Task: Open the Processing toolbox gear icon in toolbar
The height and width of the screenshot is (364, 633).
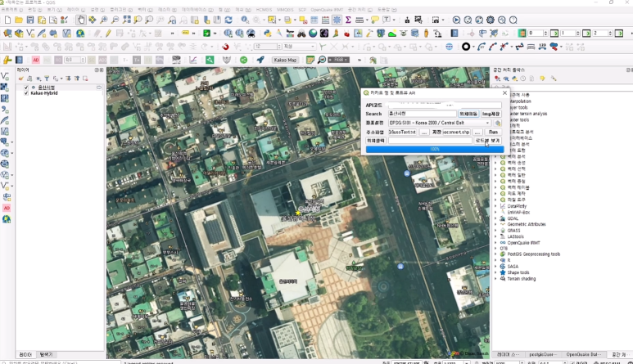Action: (337, 20)
